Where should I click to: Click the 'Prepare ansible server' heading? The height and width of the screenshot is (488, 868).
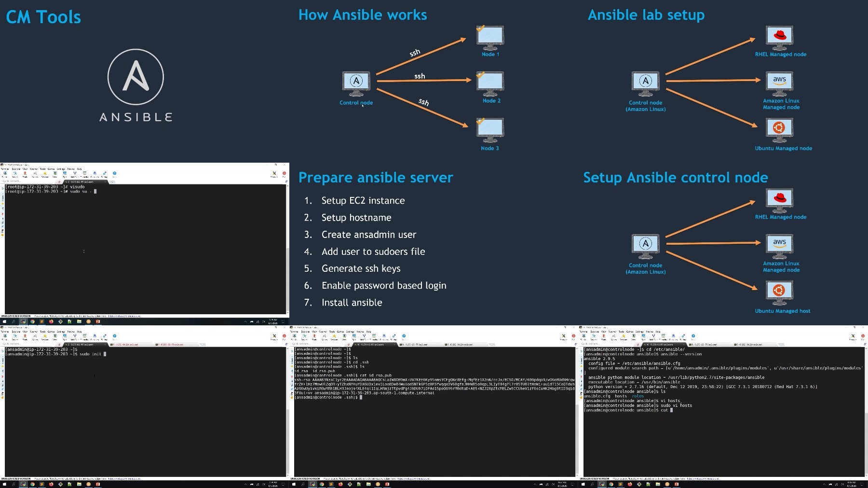point(376,178)
